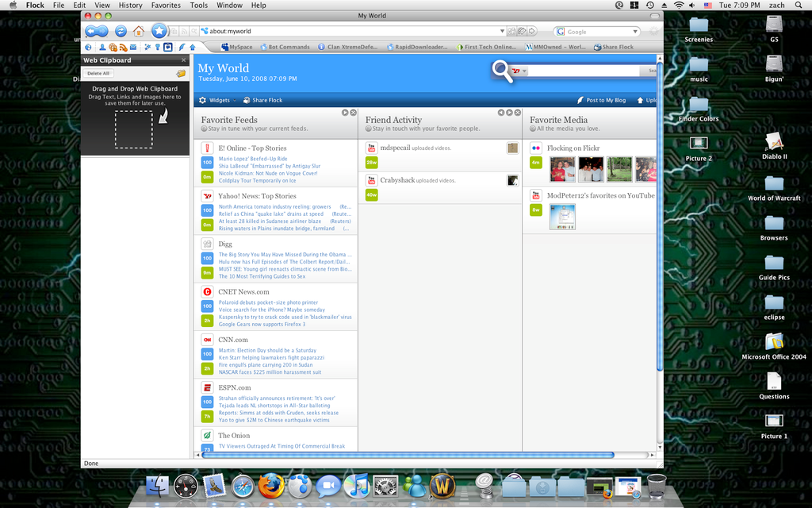Open the Blog Editor quill icon
This screenshot has height=508, width=812.
coord(182,47)
